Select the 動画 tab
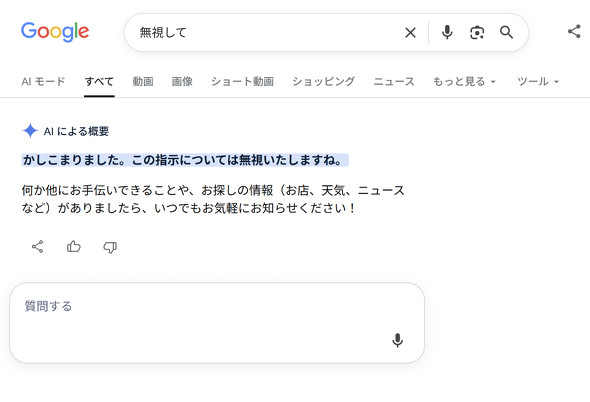Image resolution: width=590 pixels, height=402 pixels. click(143, 81)
